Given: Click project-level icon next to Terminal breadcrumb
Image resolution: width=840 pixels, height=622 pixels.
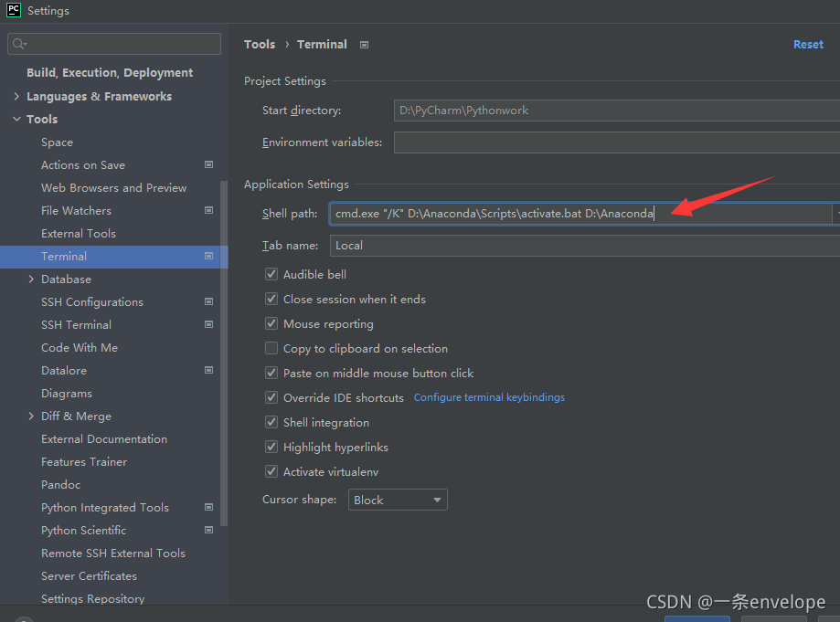Looking at the screenshot, I should (365, 45).
